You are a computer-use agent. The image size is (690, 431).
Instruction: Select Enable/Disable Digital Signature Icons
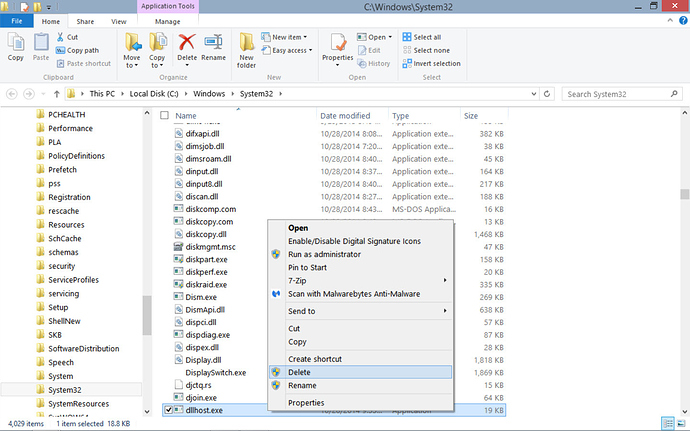click(x=360, y=241)
